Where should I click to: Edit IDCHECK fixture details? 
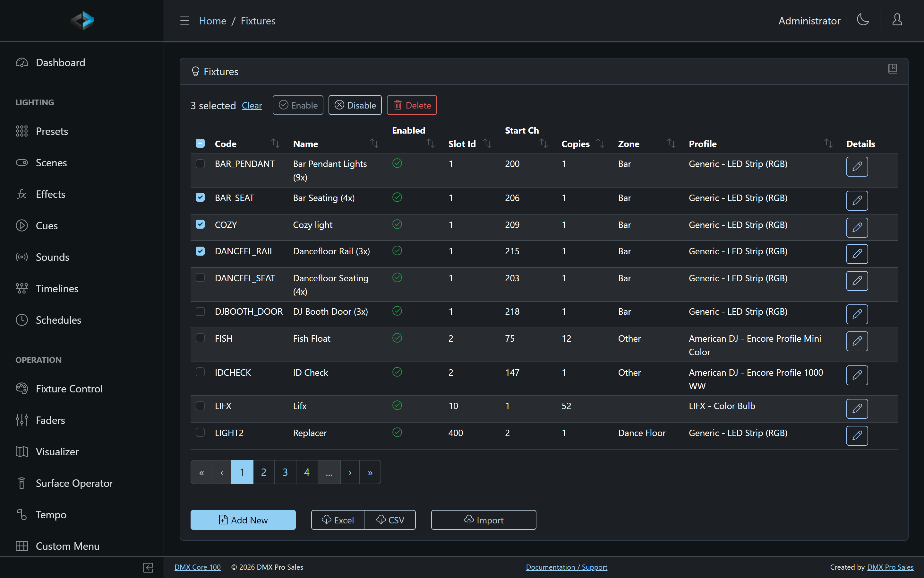pos(857,375)
